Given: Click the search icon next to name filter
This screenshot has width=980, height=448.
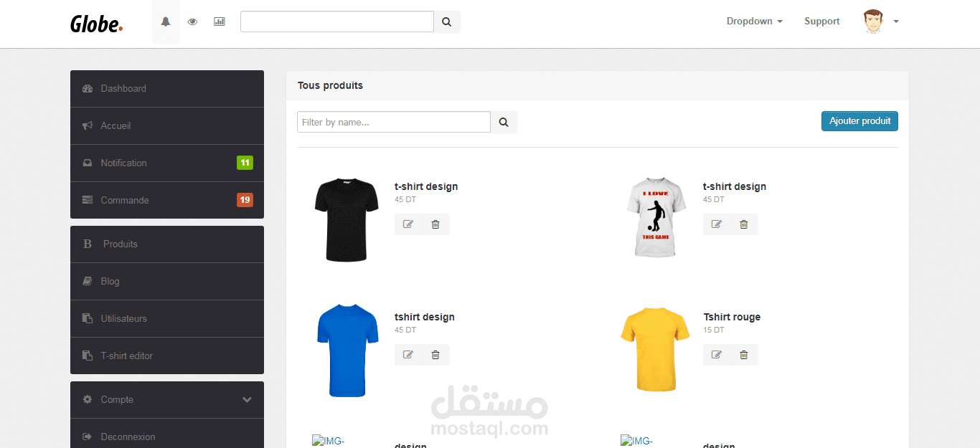Looking at the screenshot, I should (x=504, y=123).
